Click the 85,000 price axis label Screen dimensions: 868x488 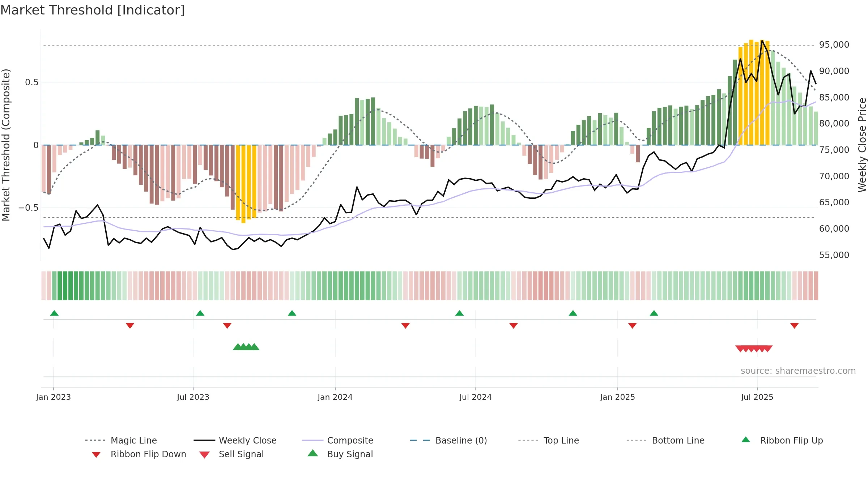[834, 97]
